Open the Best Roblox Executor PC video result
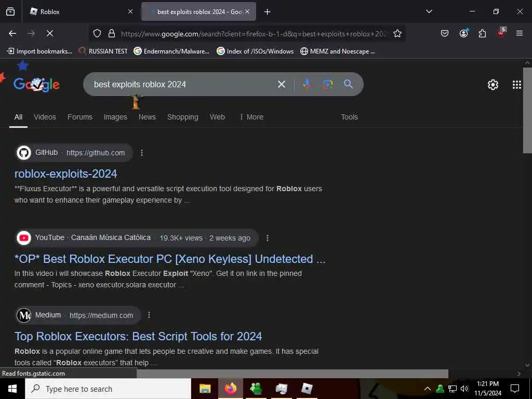 point(170,259)
